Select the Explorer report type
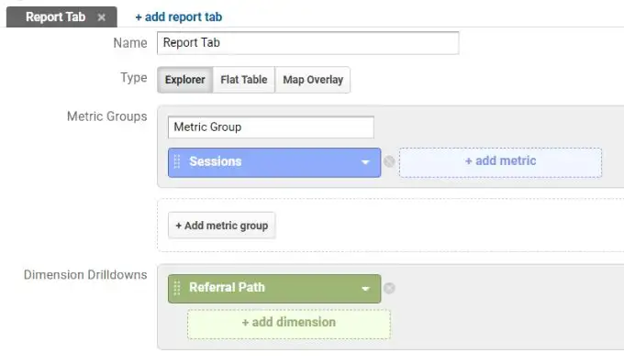This screenshot has width=624, height=364. tap(185, 80)
